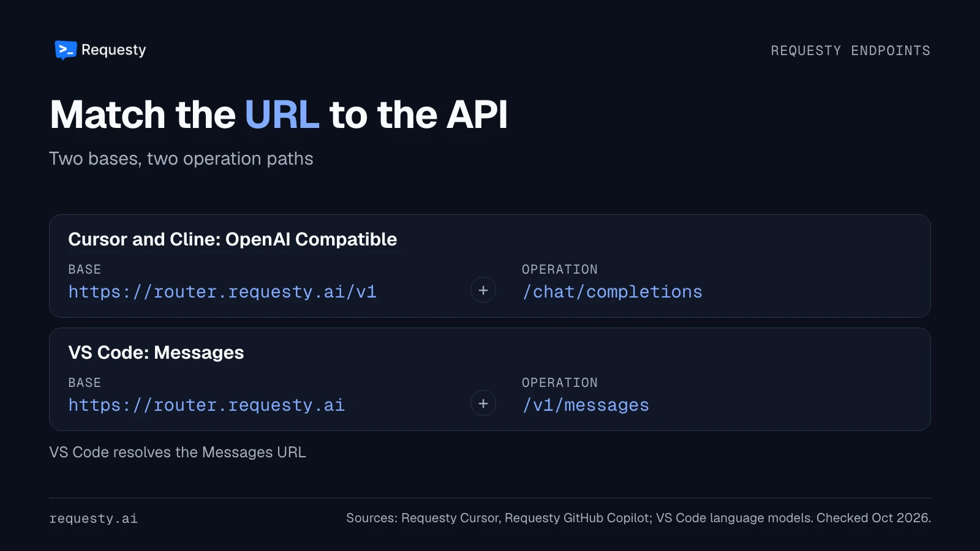980x551 pixels.
Task: Open the requesty.ai footer link
Action: (94, 519)
